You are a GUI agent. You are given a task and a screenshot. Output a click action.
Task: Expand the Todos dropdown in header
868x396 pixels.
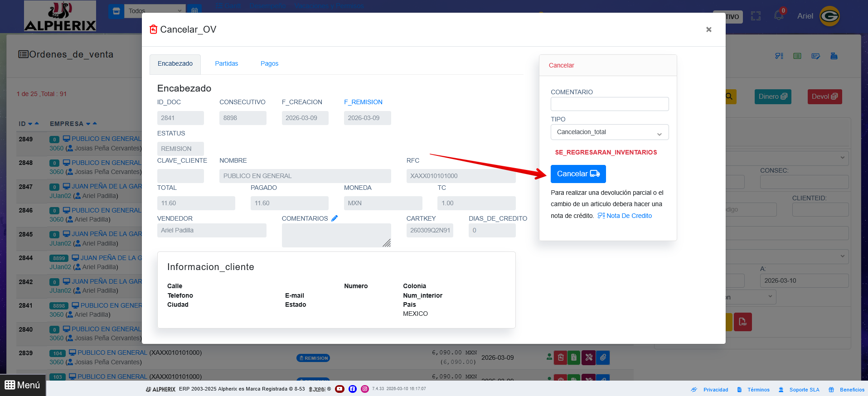(x=154, y=11)
